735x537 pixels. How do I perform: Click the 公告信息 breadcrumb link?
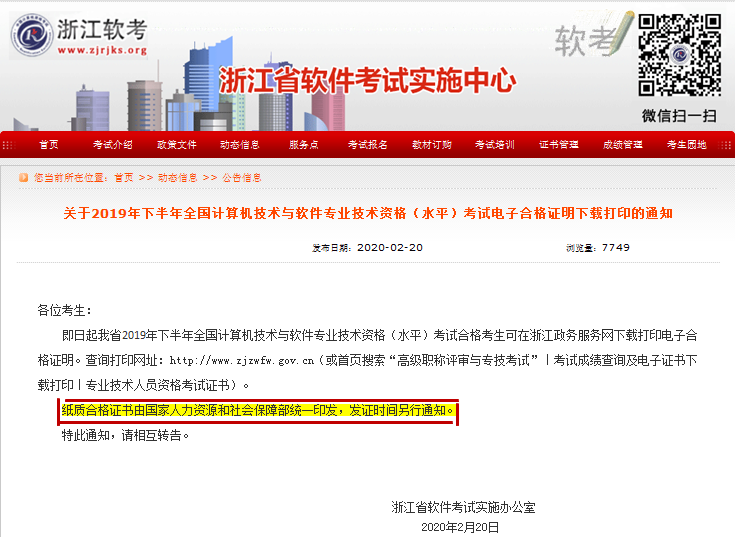tap(241, 178)
